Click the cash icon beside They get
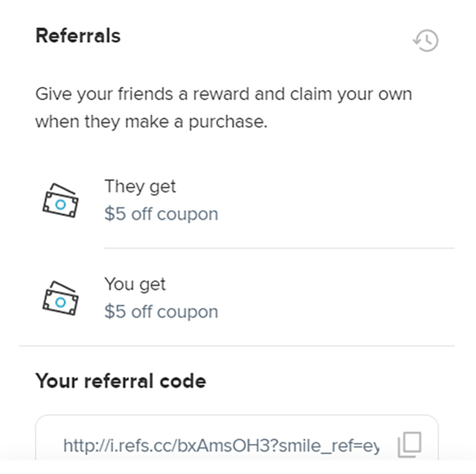Image resolution: width=476 pixels, height=474 pixels. (x=60, y=200)
